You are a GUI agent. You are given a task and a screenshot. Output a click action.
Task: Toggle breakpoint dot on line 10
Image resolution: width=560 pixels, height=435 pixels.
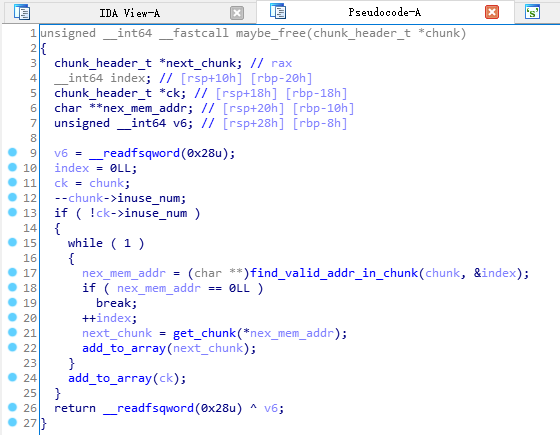[x=12, y=168]
